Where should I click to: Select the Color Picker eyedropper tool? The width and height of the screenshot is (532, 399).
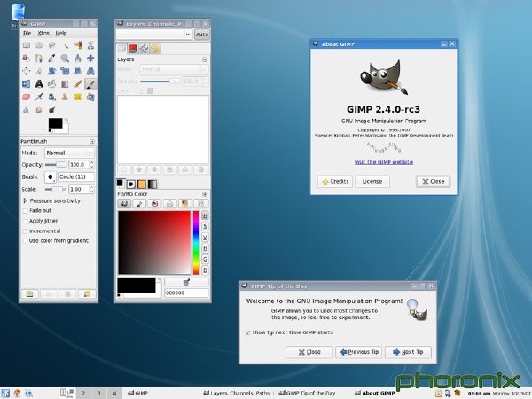click(x=52, y=58)
